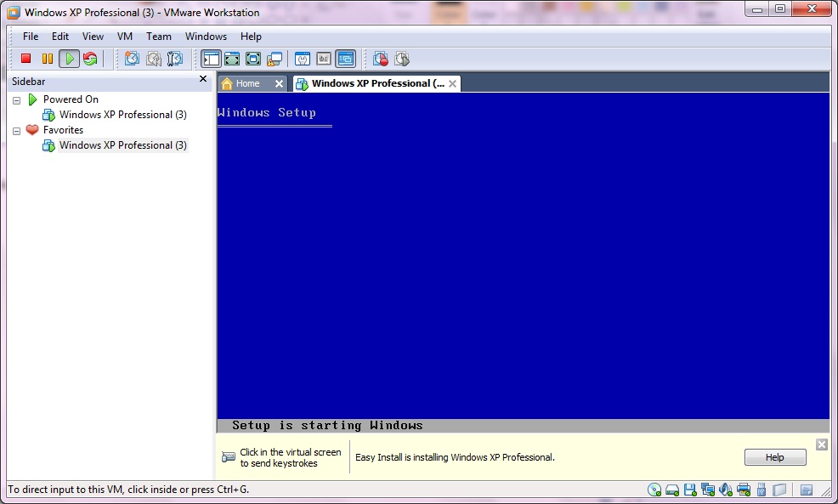This screenshot has width=838, height=504.
Task: Collapse the Powered On tree group
Action: tap(16, 100)
